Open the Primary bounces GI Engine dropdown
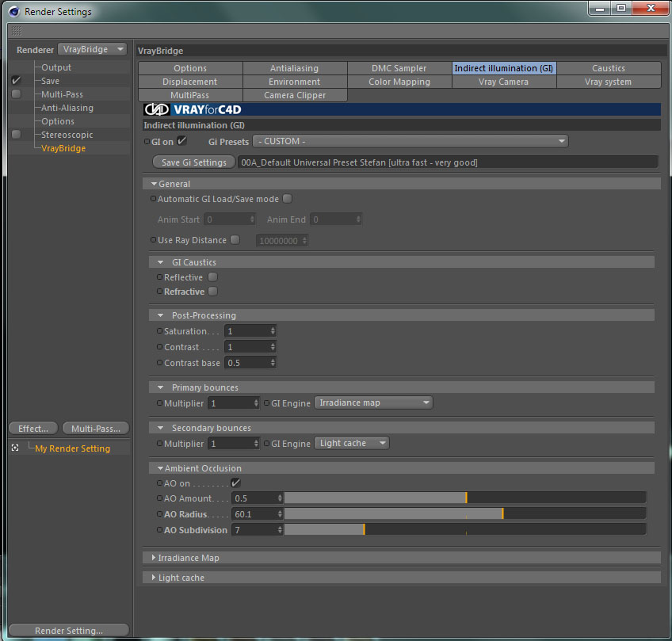 [373, 403]
